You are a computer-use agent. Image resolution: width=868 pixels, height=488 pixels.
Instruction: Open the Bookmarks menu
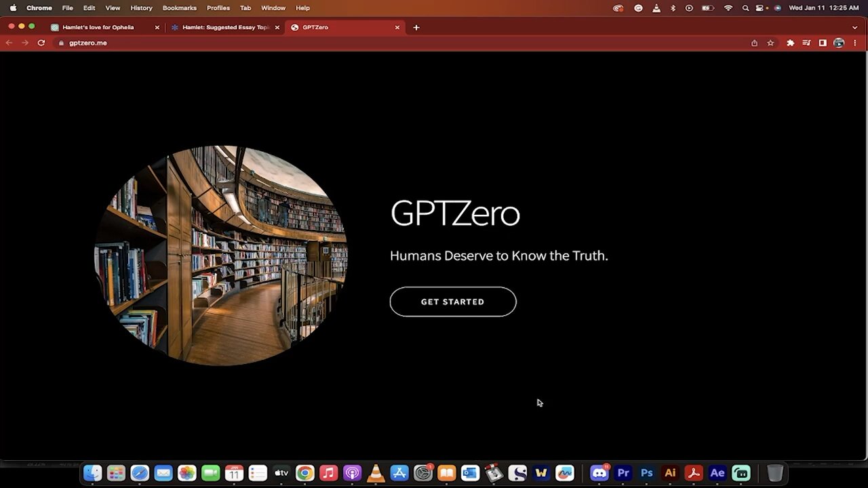(x=180, y=8)
